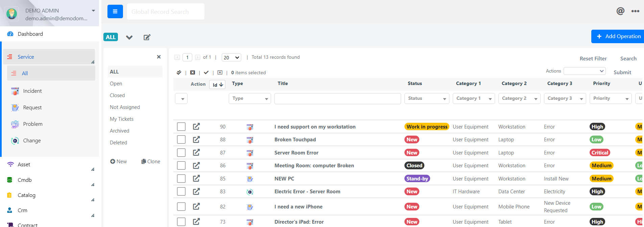Open record 86 via its open icon

click(196, 165)
